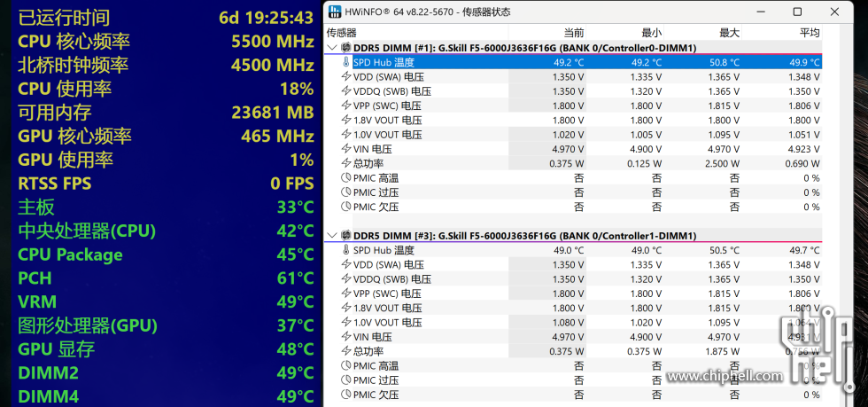
Task: Click lightning icon beside DIMM #1 VIN 电压
Action: (x=346, y=149)
